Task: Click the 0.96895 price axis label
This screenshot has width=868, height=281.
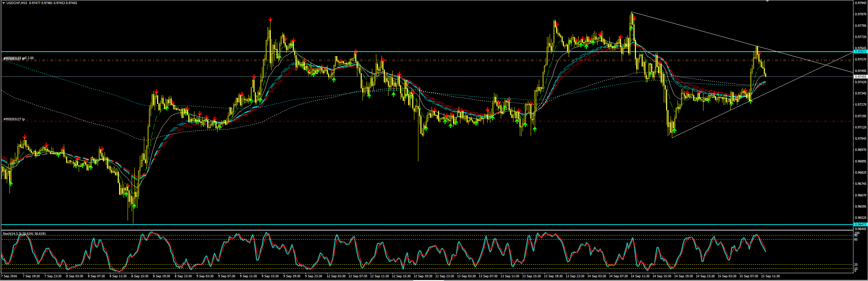Action: coord(861,161)
